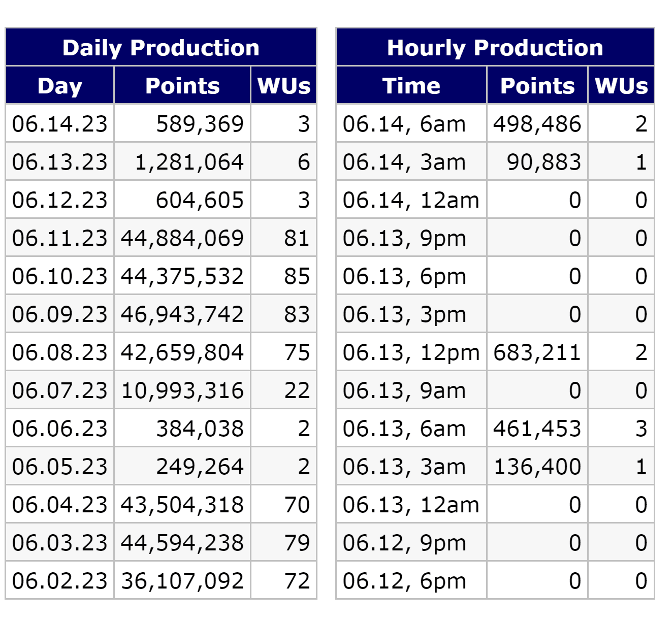This screenshot has height=621, width=672.
Task: Select the 06.13, 12pm time cell
Action: tap(411, 352)
